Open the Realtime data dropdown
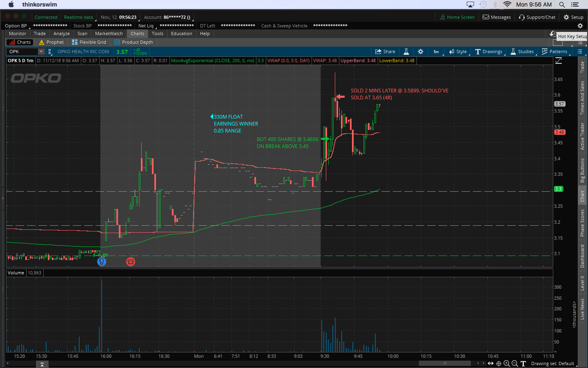 [x=79, y=17]
